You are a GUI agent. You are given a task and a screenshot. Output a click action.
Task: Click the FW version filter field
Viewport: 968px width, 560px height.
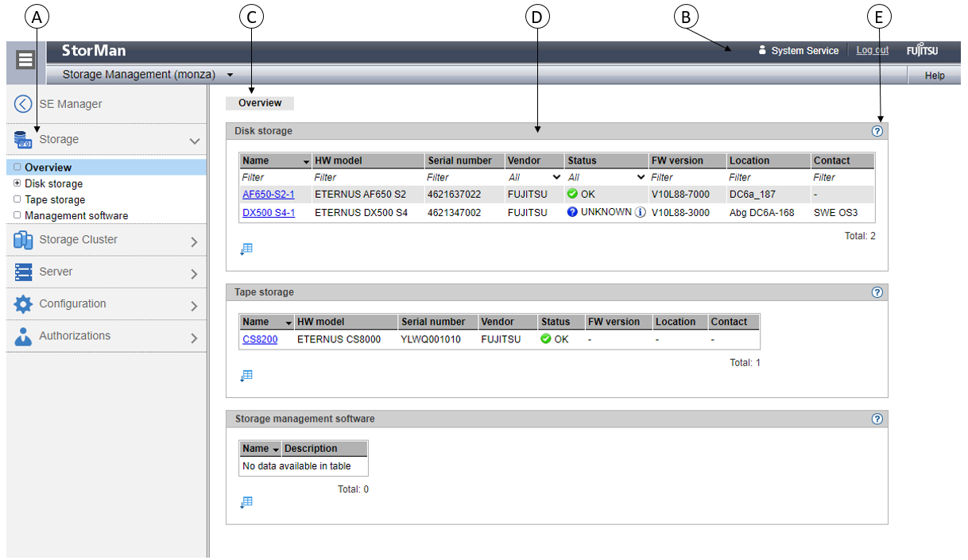point(688,177)
